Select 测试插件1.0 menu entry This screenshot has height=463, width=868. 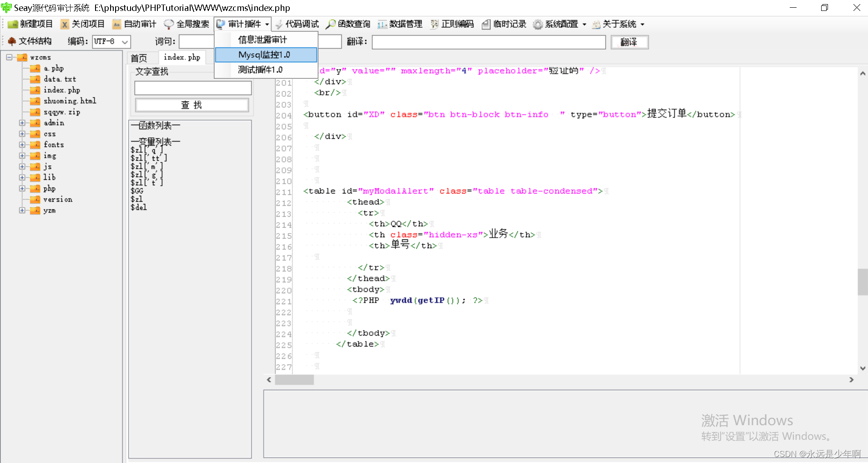point(266,70)
